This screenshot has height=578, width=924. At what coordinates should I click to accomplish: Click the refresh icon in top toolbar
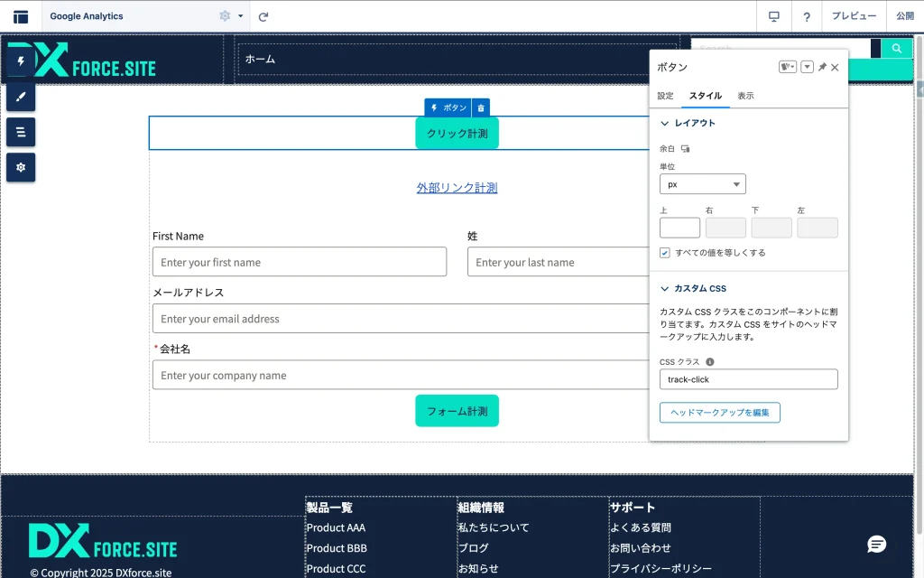coord(263,16)
